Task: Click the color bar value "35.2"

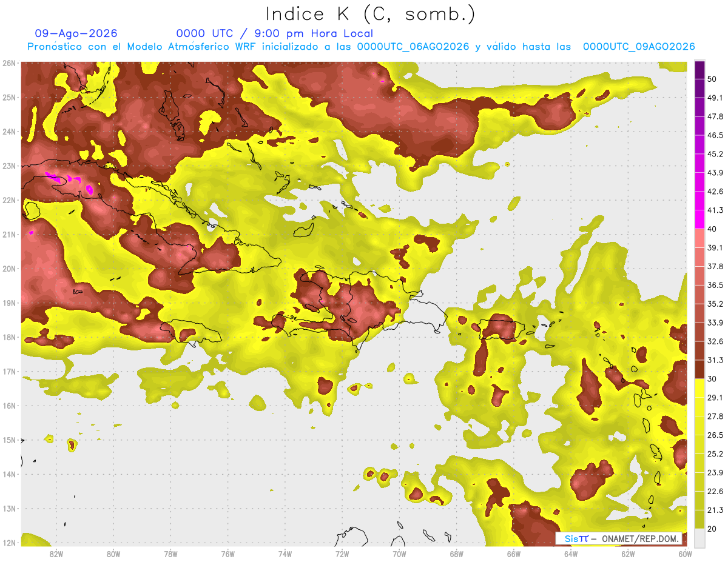Action: 715,304
